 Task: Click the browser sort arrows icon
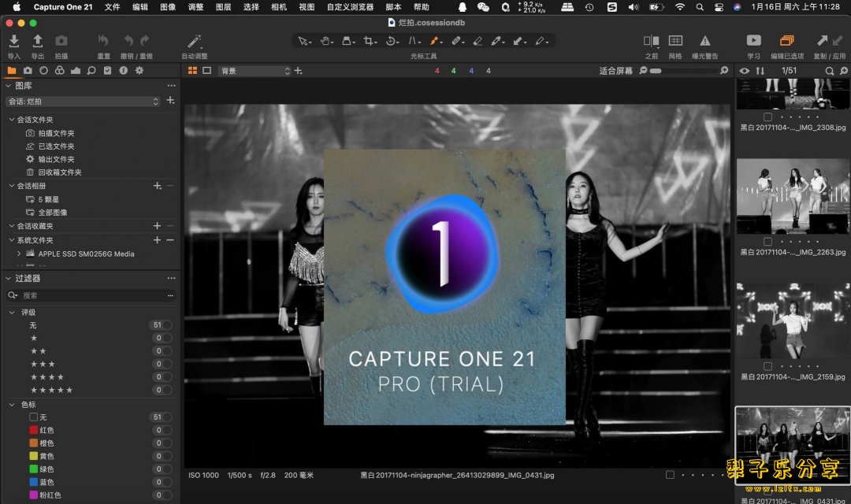tap(760, 71)
